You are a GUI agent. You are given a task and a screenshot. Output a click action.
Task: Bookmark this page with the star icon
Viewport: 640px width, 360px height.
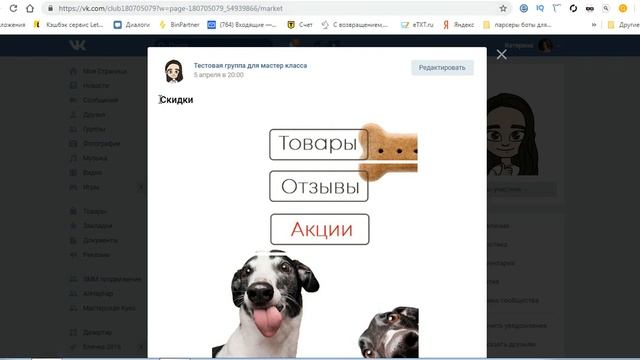[x=503, y=8]
